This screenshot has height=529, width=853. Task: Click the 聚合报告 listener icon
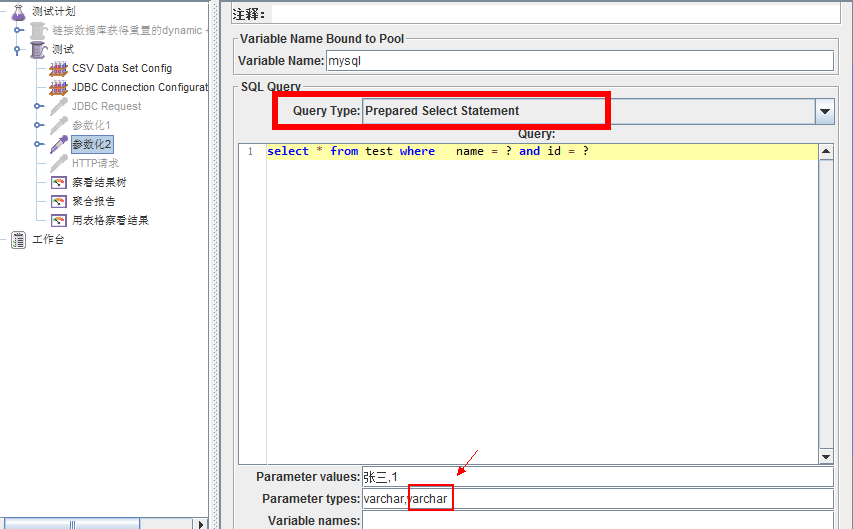pyautogui.click(x=58, y=201)
